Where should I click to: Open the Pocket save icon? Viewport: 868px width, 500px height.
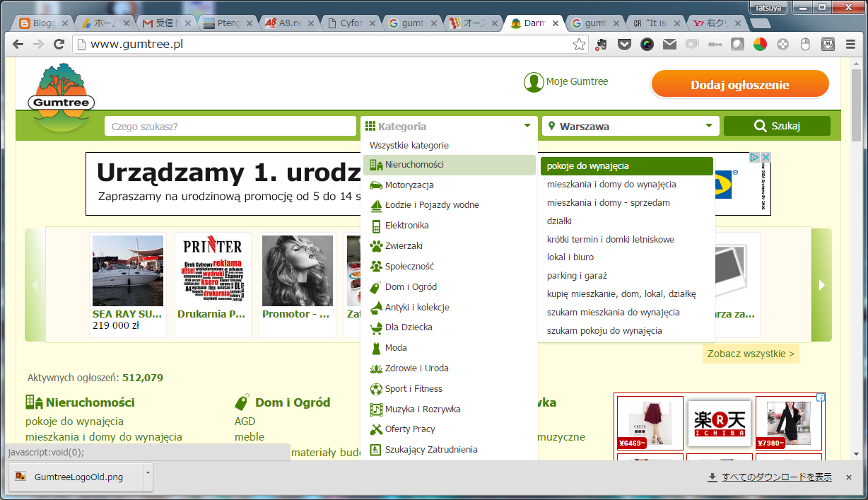tap(623, 43)
